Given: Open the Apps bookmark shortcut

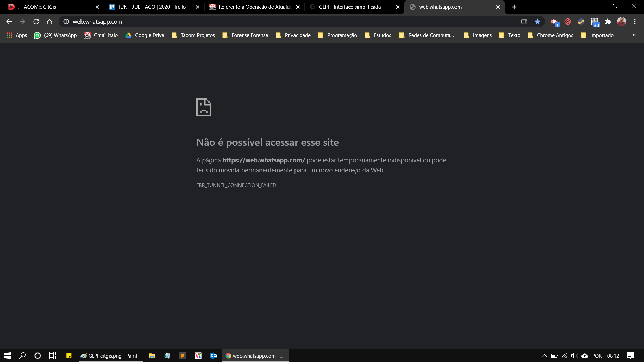Looking at the screenshot, I should tap(17, 35).
